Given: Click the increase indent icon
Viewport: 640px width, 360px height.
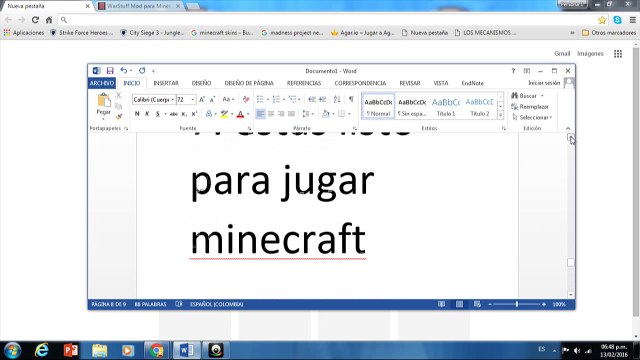Looking at the screenshot, I should pyautogui.click(x=322, y=99).
